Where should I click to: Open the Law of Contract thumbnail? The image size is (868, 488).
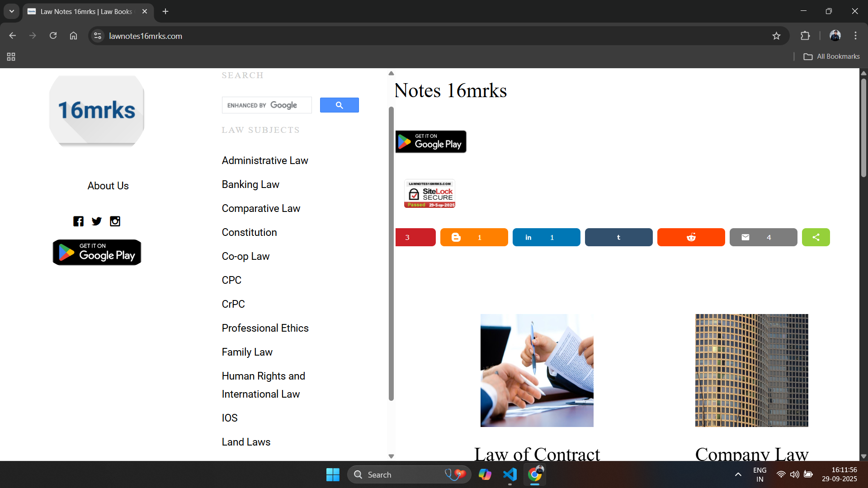[x=537, y=370]
